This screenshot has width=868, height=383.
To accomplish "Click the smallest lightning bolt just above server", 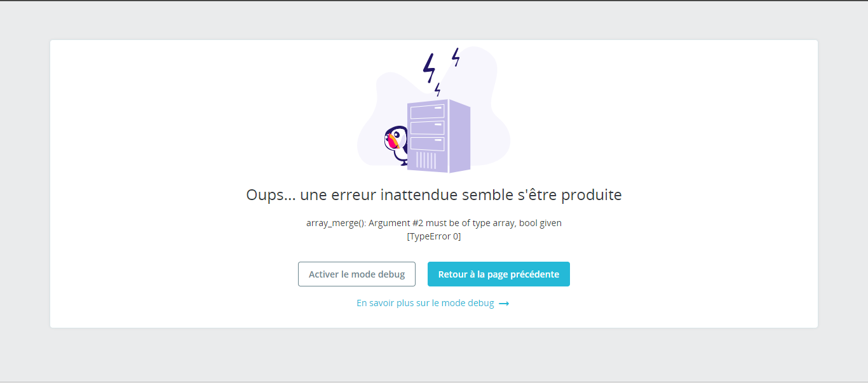I will pos(438,90).
